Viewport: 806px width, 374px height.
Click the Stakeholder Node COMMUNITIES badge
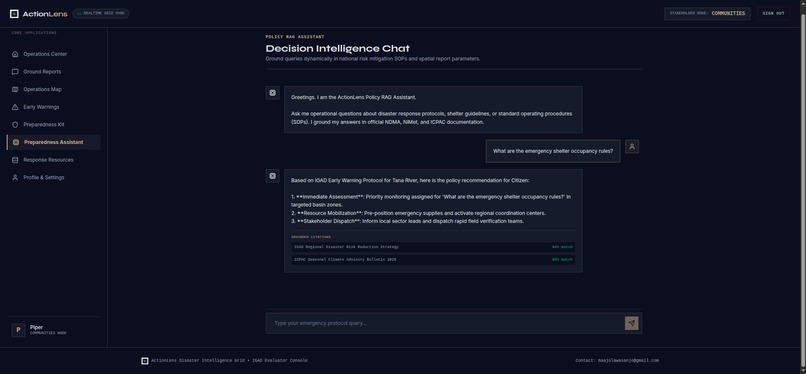707,14
